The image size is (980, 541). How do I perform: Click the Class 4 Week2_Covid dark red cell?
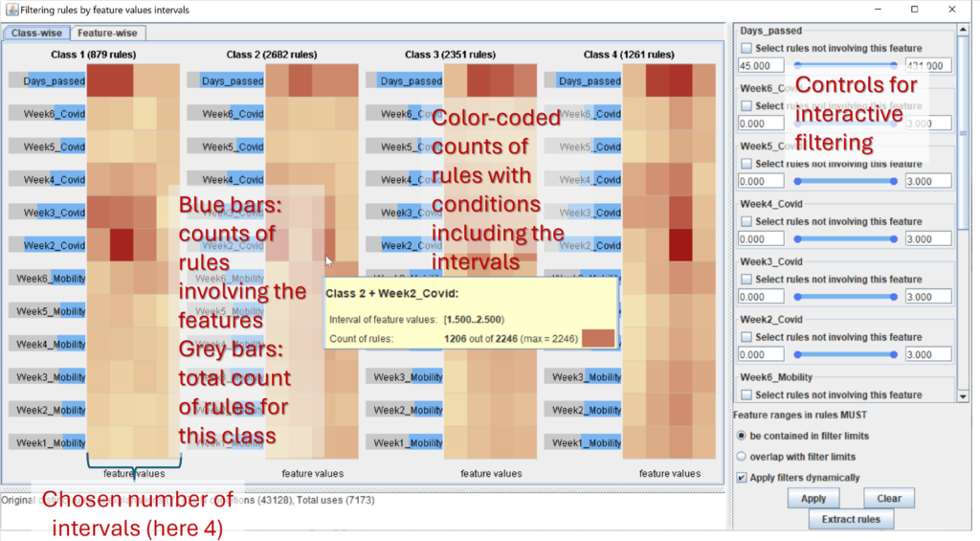(x=680, y=244)
